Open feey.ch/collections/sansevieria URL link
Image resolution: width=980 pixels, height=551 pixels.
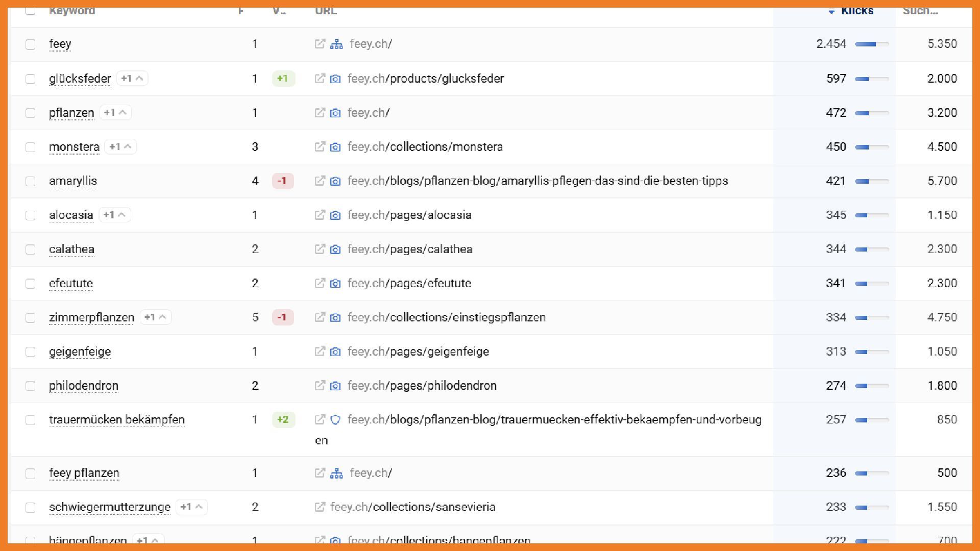pos(413,507)
